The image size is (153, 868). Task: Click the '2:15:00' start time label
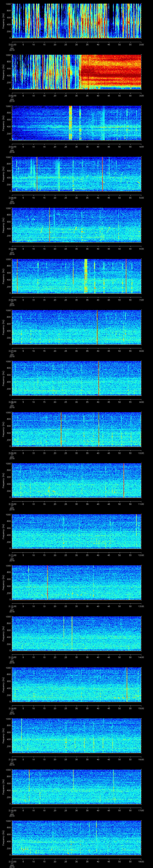pos(12,760)
